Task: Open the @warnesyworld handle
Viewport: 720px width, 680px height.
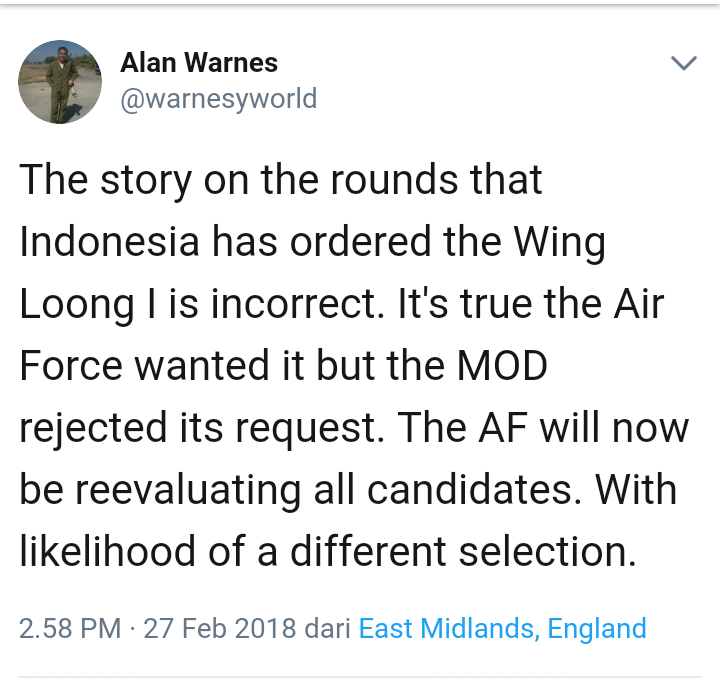Action: pyautogui.click(x=219, y=99)
